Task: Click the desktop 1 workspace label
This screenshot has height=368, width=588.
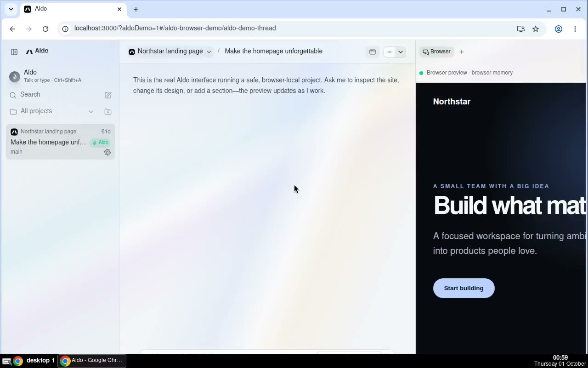Action: [x=40, y=361]
